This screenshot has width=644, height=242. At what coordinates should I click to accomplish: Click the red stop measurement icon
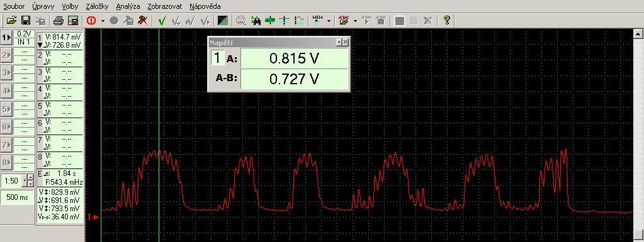pos(91,20)
